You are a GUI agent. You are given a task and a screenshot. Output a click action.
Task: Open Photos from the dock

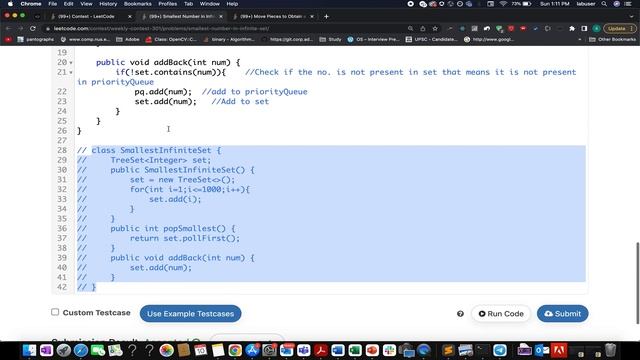[167, 350]
